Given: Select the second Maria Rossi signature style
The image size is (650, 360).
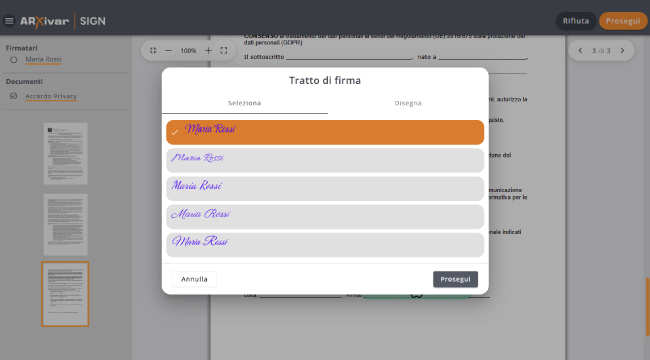Looking at the screenshot, I should click(325, 161).
